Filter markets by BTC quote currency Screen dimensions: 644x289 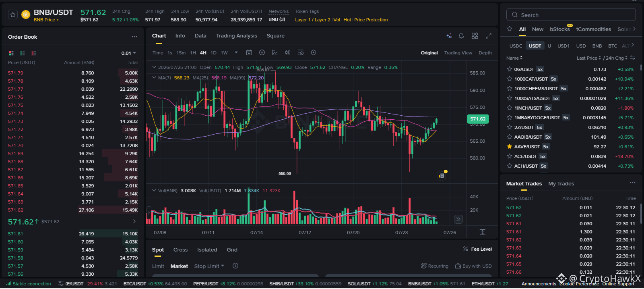pyautogui.click(x=613, y=46)
